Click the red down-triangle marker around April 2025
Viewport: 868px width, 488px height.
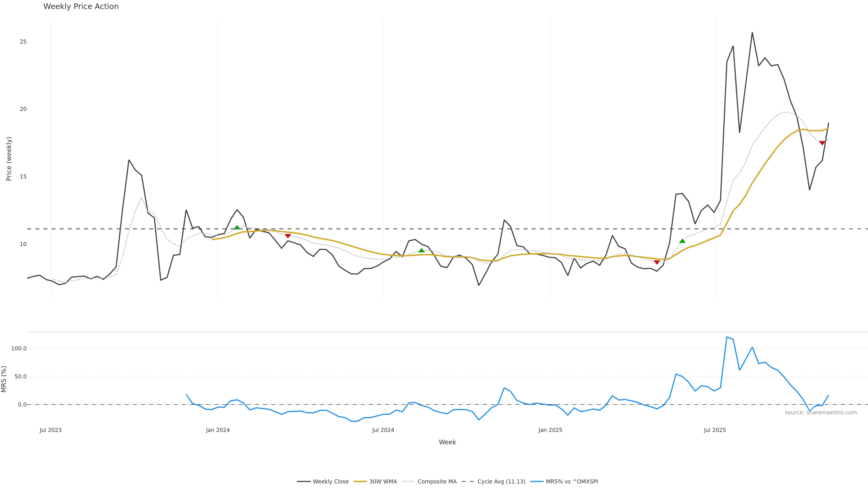click(x=657, y=262)
